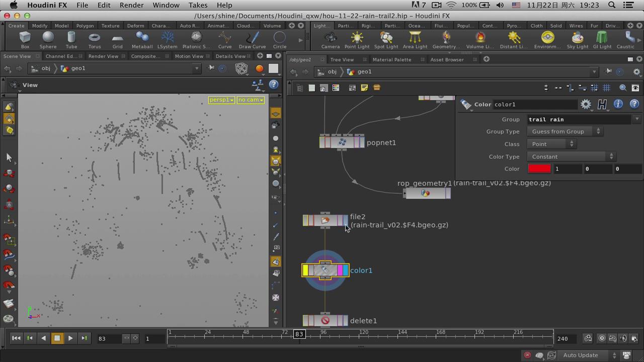Create a Point Light
This screenshot has height=362, width=644.
pyautogui.click(x=357, y=39)
